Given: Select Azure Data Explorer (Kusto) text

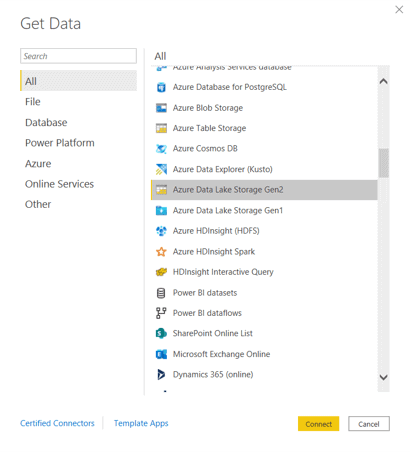Looking at the screenshot, I should (x=222, y=169).
